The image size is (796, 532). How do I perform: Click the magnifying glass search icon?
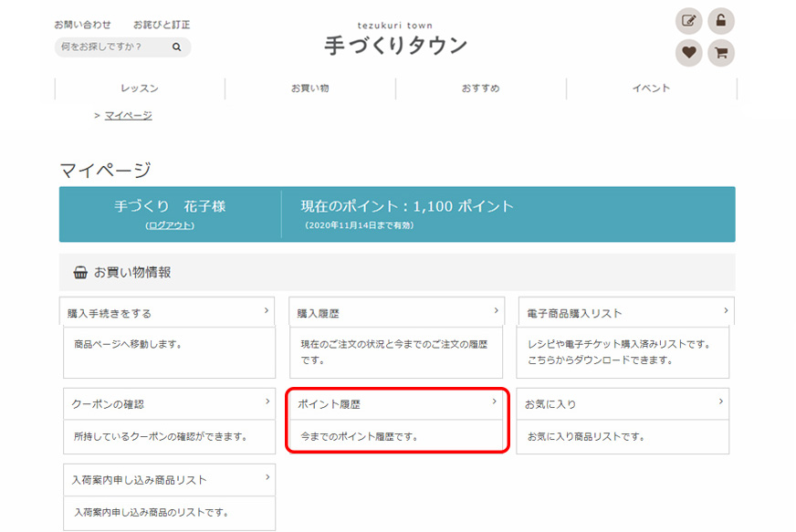[176, 47]
